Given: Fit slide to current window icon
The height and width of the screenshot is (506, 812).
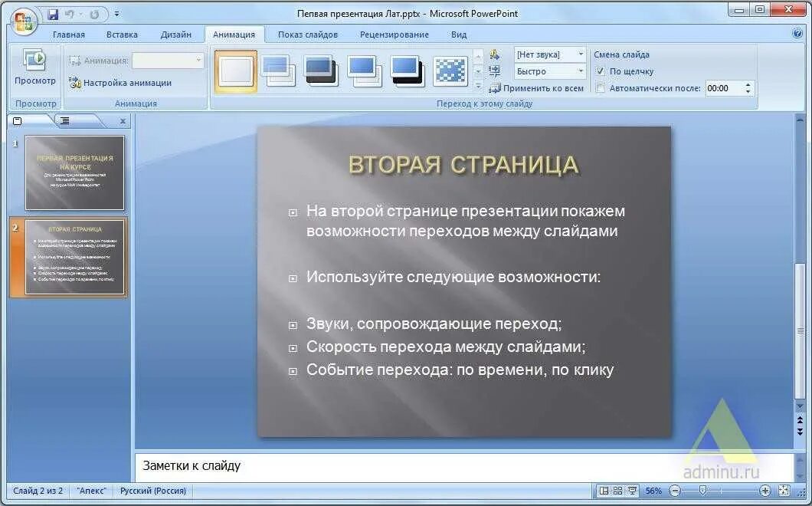Looking at the screenshot, I should click(784, 491).
